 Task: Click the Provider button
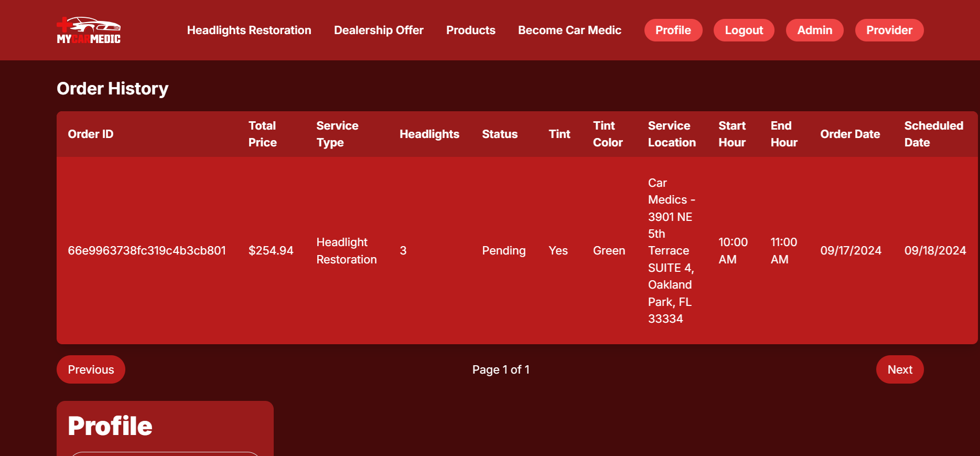point(889,30)
